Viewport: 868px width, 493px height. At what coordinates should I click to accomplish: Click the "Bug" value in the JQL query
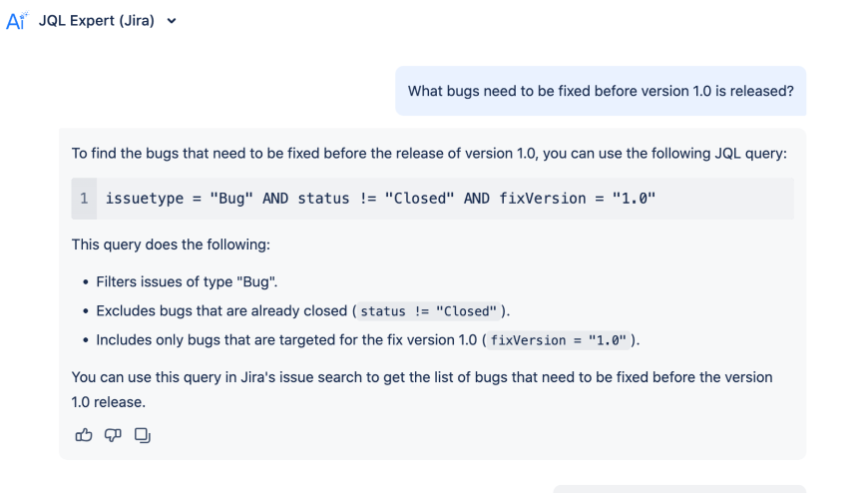click(x=231, y=199)
